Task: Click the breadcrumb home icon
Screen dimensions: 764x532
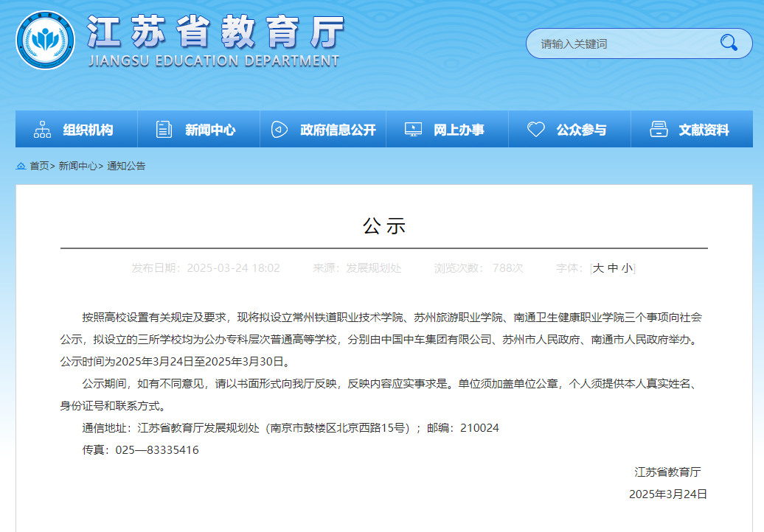Action: [21, 166]
